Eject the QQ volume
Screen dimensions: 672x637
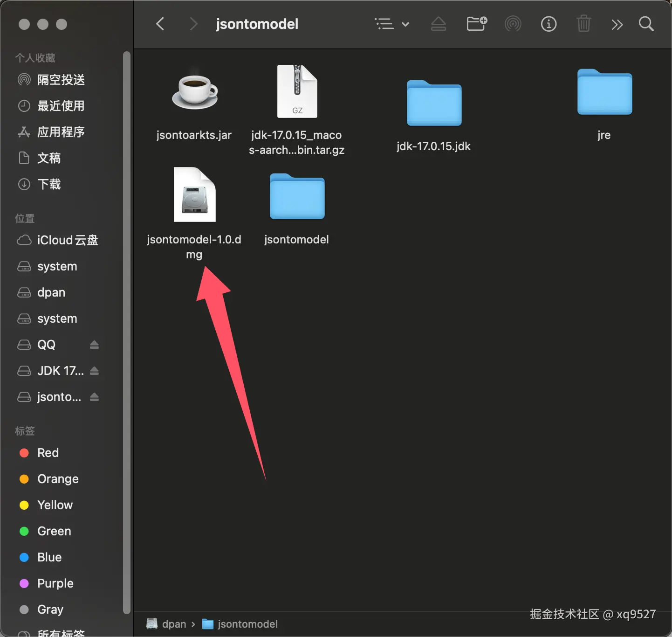coord(94,345)
